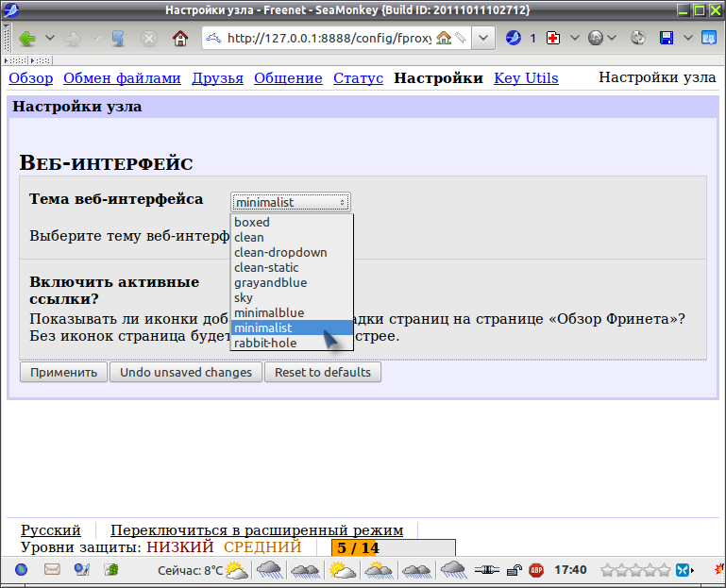Open the Обзор navigation link
726x588 pixels.
pos(30,78)
